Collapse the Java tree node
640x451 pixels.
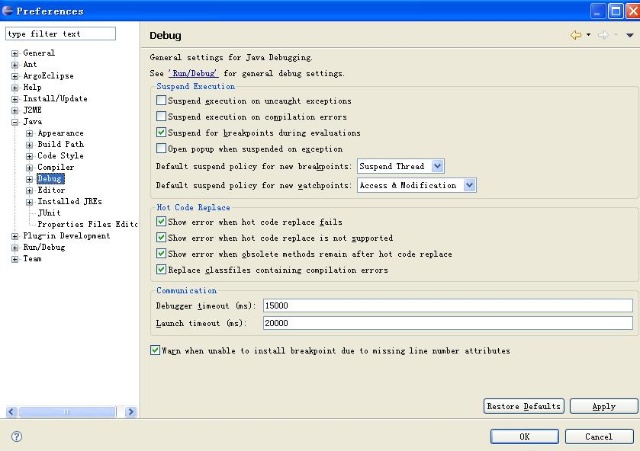point(15,122)
